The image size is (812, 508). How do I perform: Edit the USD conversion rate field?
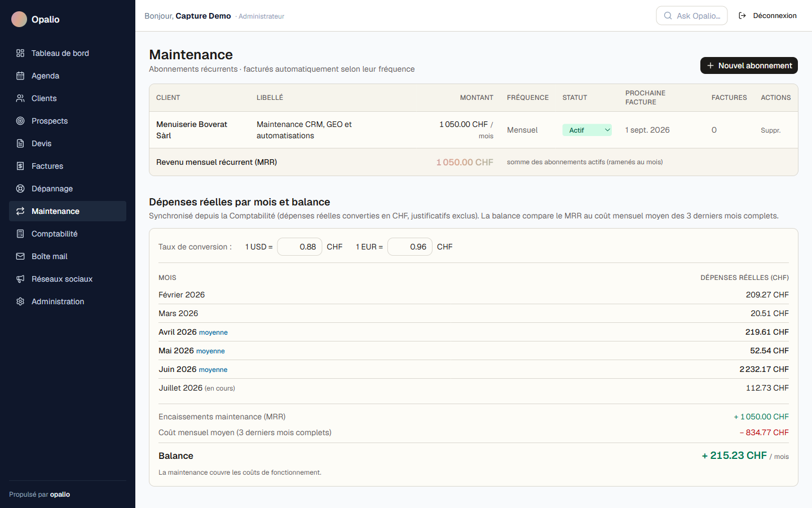pos(299,247)
